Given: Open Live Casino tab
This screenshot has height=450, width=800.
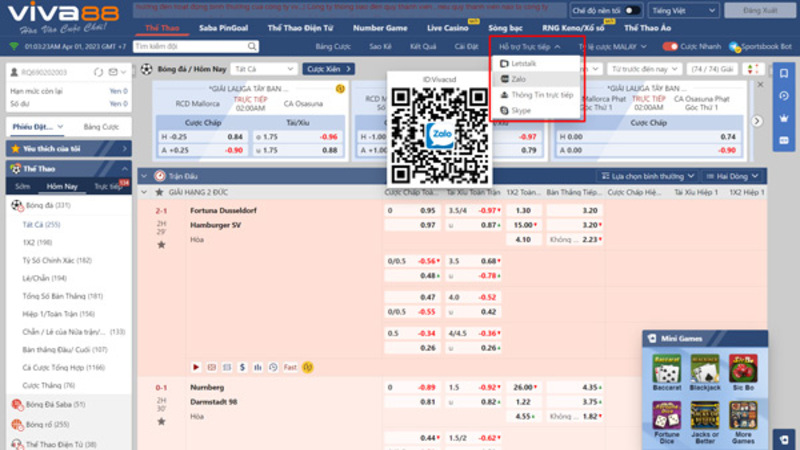Looking at the screenshot, I should pyautogui.click(x=447, y=28).
